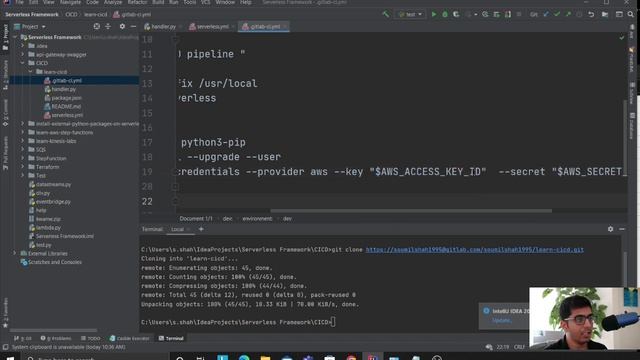Open the Git tool window button
Viewport: 640px width, 360px height.
click(x=23, y=338)
